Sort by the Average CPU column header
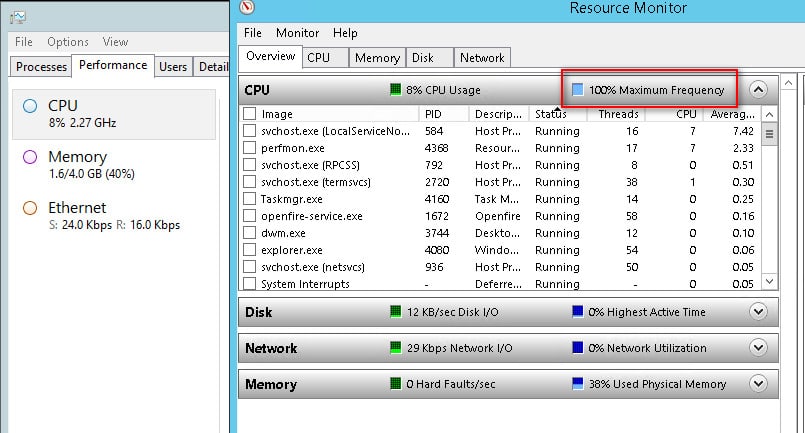Viewport: 805px width, 433px height. coord(732,114)
